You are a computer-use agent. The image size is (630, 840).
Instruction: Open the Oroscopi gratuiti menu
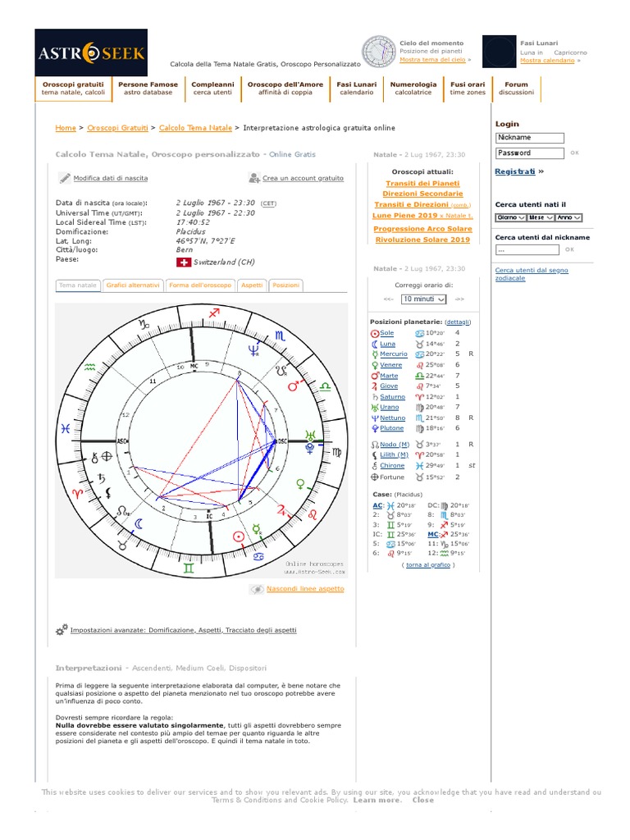tap(73, 89)
